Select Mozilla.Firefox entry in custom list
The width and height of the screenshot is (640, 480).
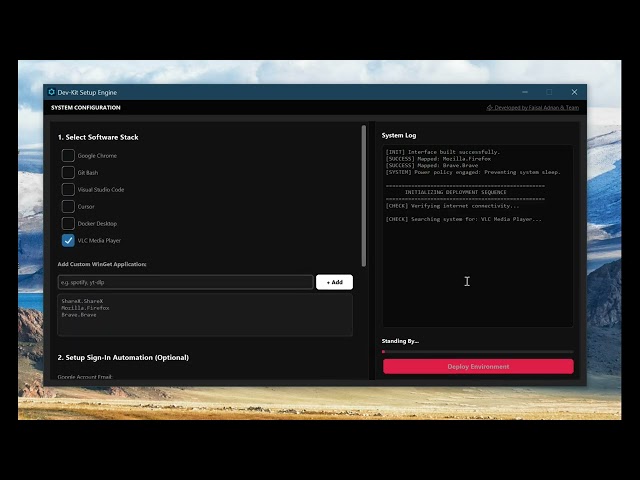tap(85, 308)
